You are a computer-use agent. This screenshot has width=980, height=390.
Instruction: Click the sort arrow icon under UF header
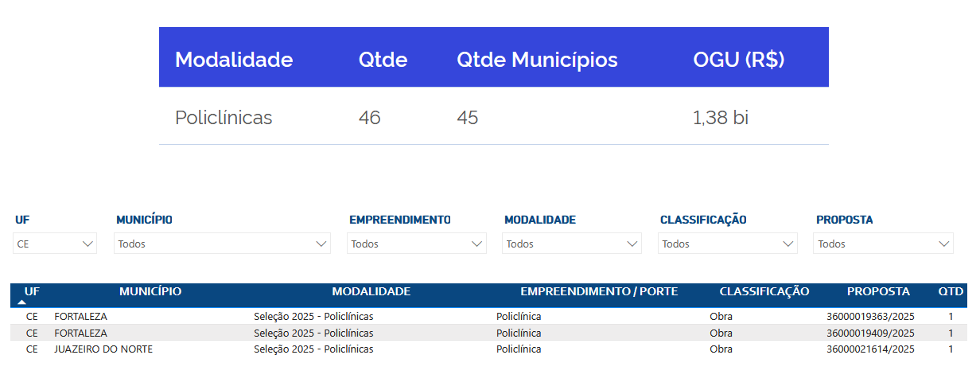(x=22, y=302)
